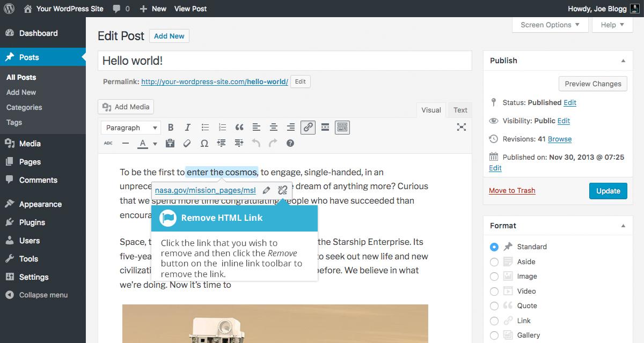Toggle the toolbar kitchen sink button
Viewport: 644px width, 343px height.
tap(342, 128)
